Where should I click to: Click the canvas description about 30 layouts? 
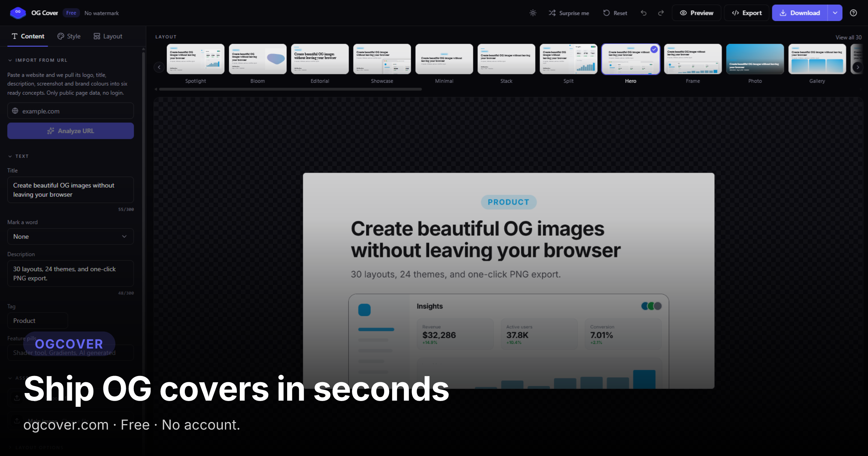(456, 274)
